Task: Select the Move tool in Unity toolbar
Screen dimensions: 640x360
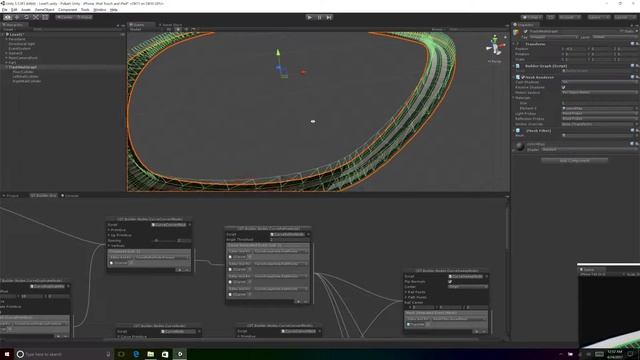Action: coord(17,17)
